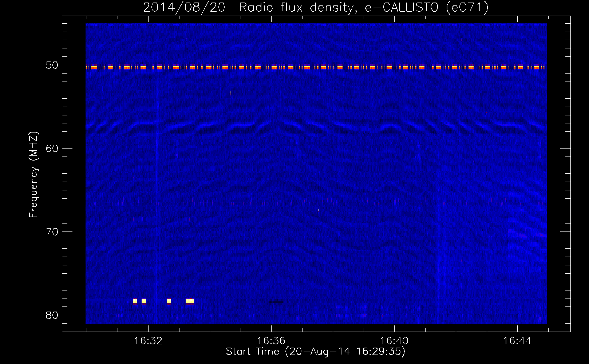Viewport: 589px width, 364px height.
Task: Click the '16:44' time tick label
Action: pos(517,341)
